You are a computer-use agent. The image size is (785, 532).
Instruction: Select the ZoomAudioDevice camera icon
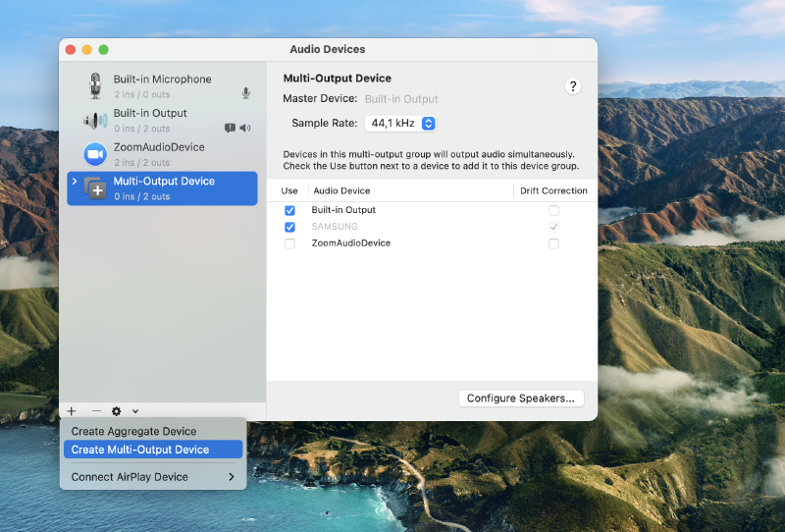pos(95,154)
